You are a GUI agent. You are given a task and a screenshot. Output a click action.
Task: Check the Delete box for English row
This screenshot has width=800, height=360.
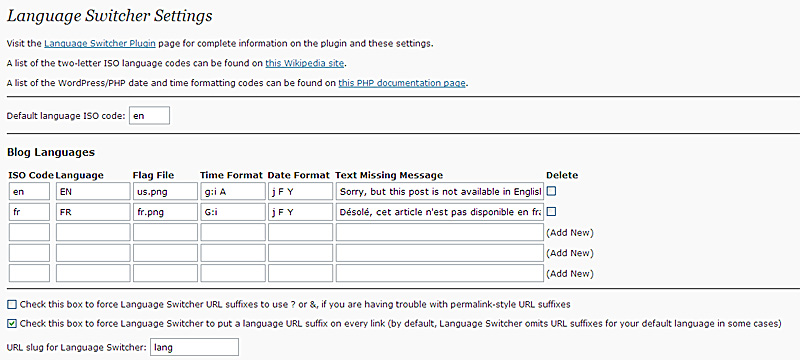pos(551,191)
